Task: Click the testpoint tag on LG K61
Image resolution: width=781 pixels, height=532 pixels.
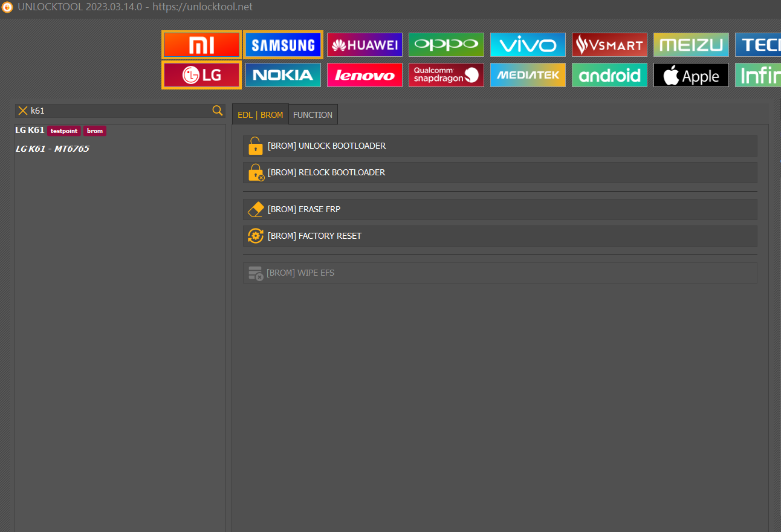Action: [x=64, y=131]
